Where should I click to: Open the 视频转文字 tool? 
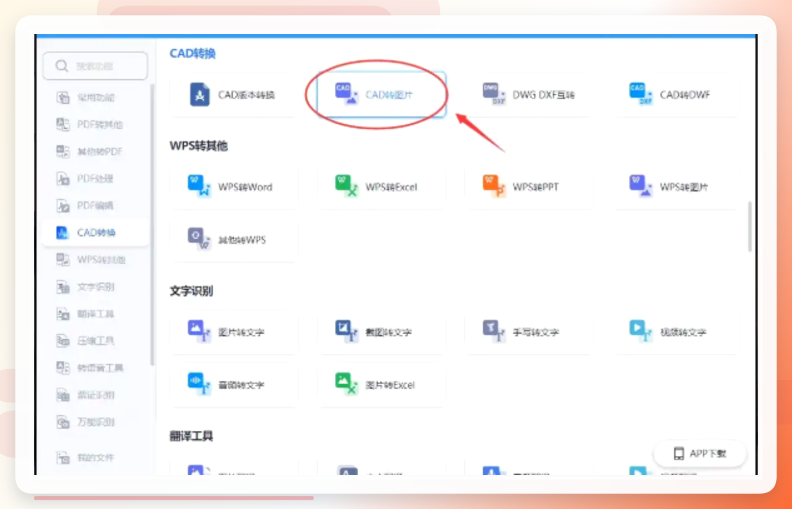click(675, 332)
